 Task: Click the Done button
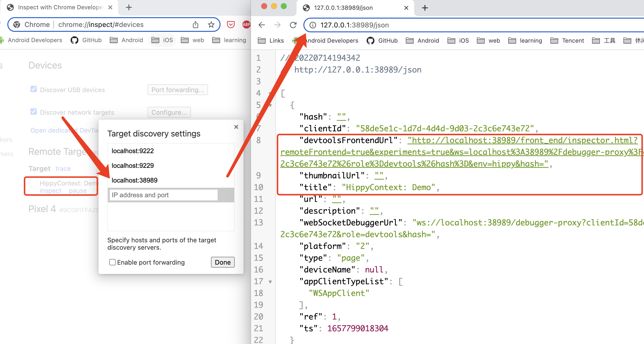222,262
